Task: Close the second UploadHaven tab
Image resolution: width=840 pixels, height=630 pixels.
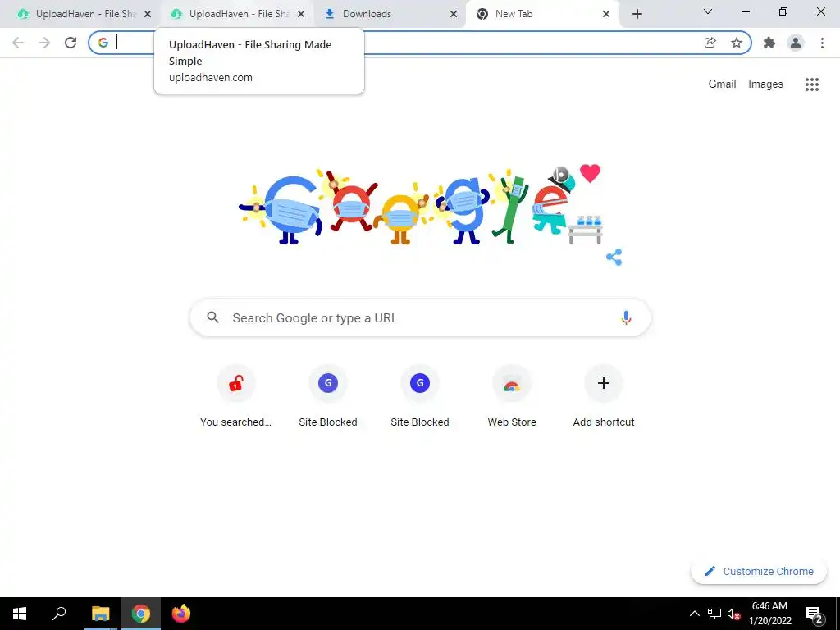Action: [301, 14]
